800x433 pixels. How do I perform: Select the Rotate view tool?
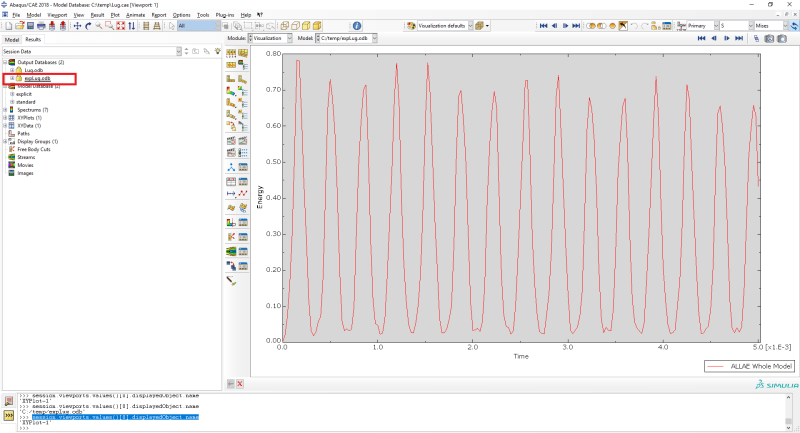[88, 26]
